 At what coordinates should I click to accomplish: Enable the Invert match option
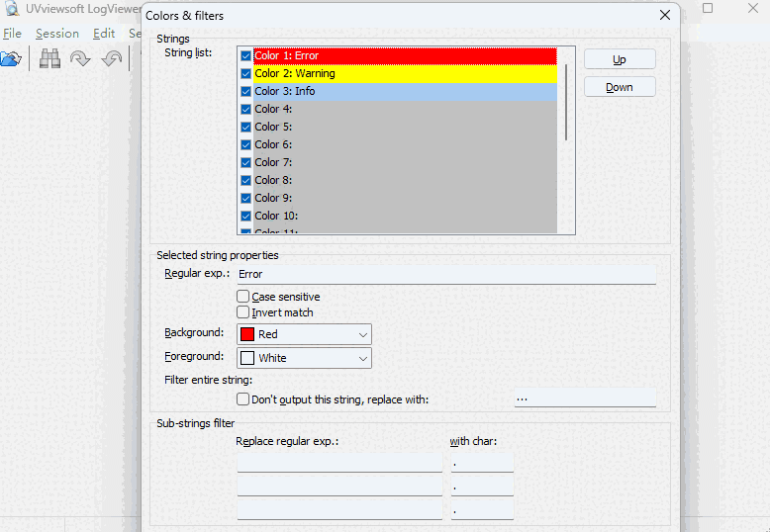click(x=242, y=312)
